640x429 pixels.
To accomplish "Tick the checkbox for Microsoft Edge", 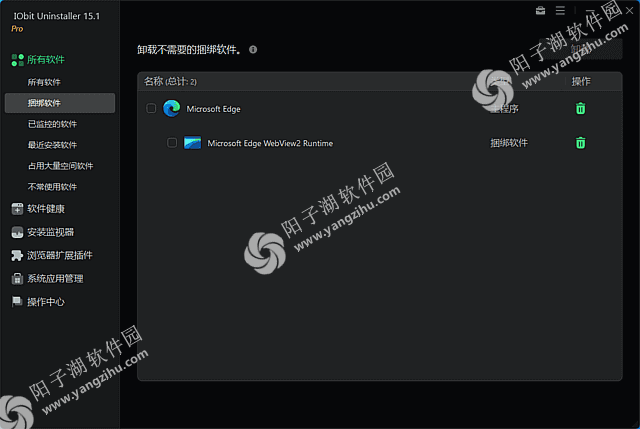I will point(151,109).
